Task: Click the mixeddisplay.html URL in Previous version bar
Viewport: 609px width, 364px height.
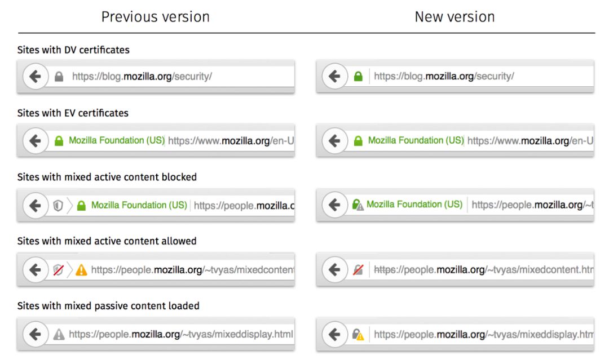Action: (x=180, y=335)
